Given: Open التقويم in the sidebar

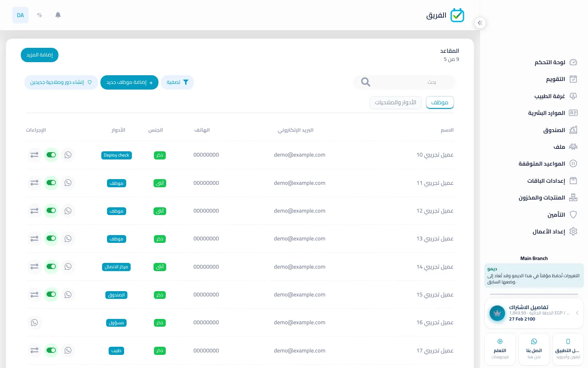Looking at the screenshot, I should [x=561, y=79].
